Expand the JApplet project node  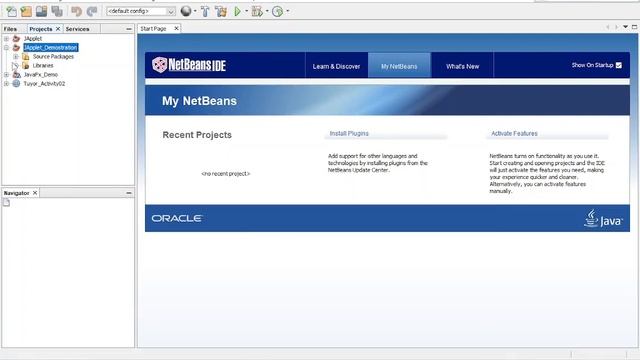pyautogui.click(x=7, y=38)
